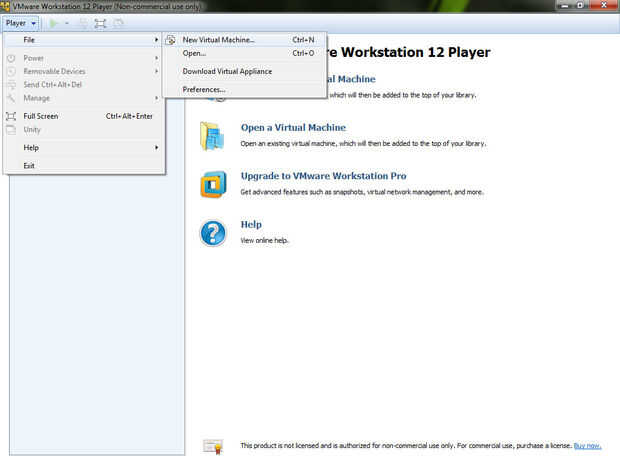This screenshot has height=465, width=620.
Task: Expand the Removable Devices submenu arrow
Action: click(157, 71)
